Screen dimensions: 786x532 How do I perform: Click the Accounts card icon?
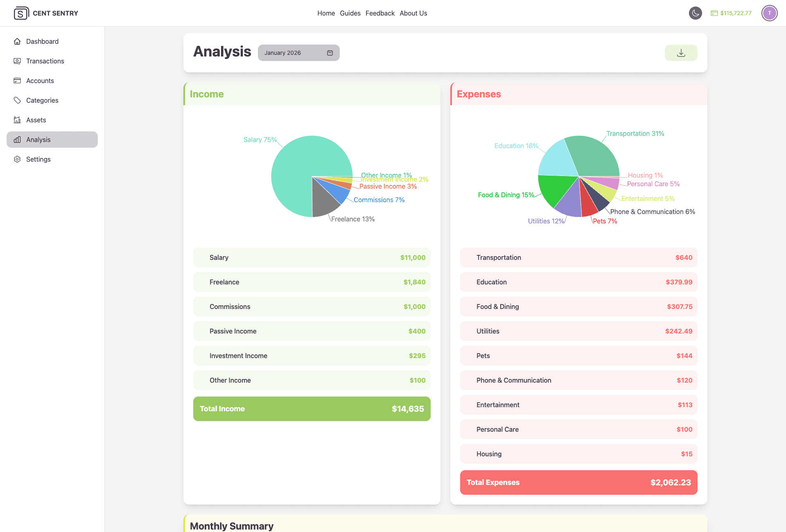click(17, 81)
